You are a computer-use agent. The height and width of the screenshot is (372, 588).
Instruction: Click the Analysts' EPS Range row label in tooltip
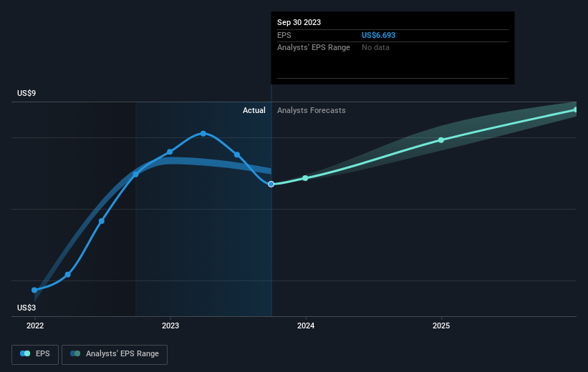[x=314, y=48]
